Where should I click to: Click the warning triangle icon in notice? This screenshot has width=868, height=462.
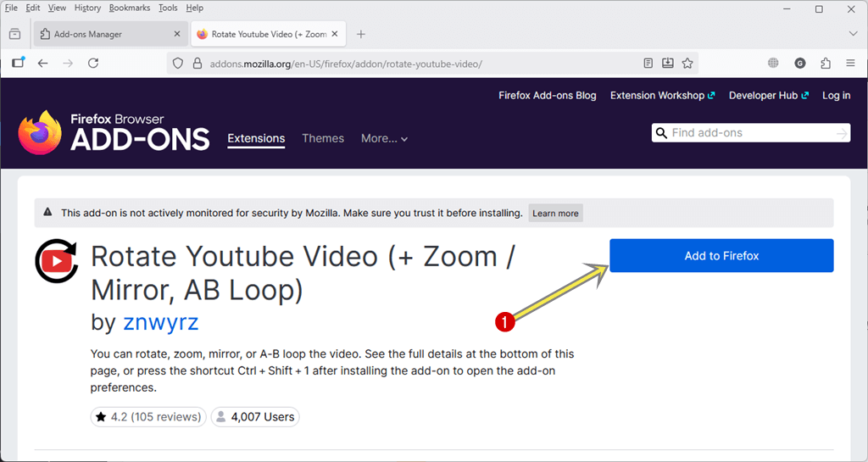[47, 212]
